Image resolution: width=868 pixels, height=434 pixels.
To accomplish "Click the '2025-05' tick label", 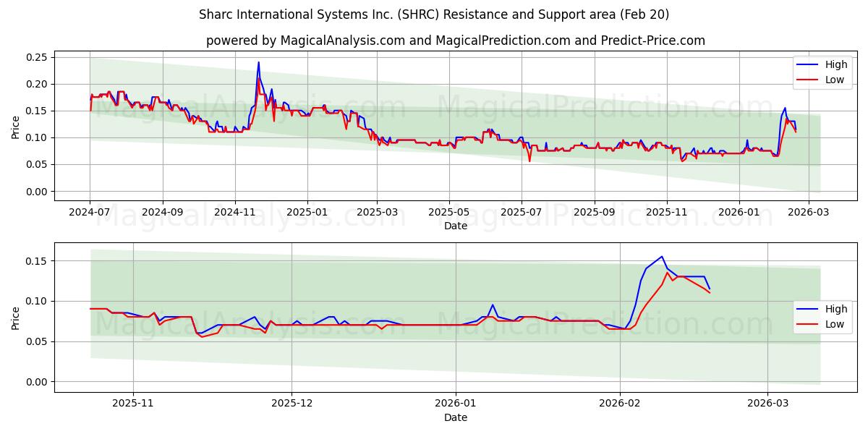I will [x=449, y=213].
